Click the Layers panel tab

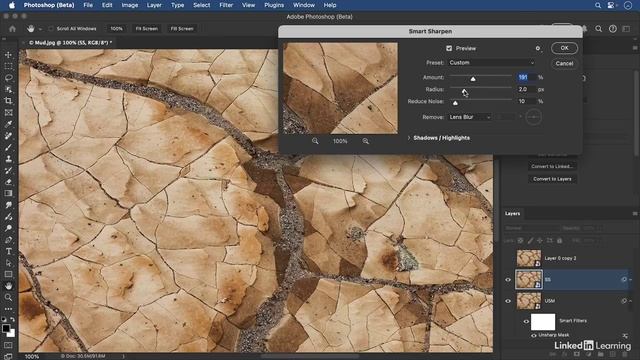tap(512, 213)
